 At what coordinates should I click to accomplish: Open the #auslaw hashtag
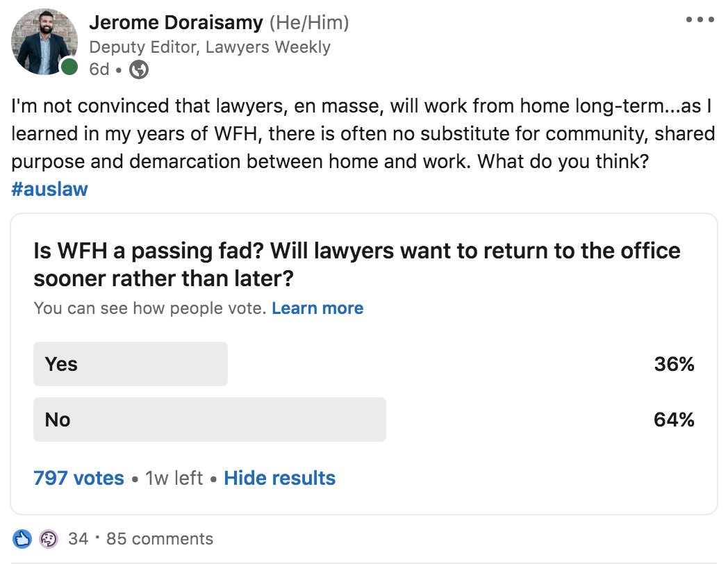click(49, 189)
